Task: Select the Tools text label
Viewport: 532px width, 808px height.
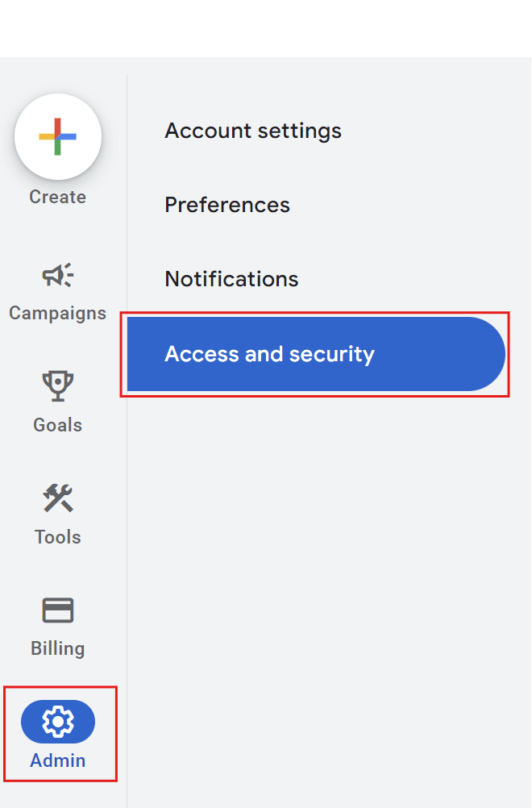Action: click(57, 536)
